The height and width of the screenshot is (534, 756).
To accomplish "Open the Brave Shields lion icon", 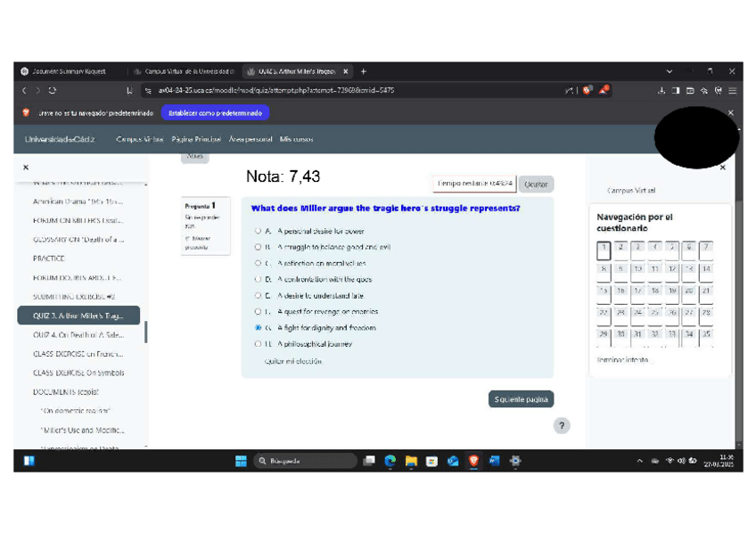I will [x=587, y=90].
